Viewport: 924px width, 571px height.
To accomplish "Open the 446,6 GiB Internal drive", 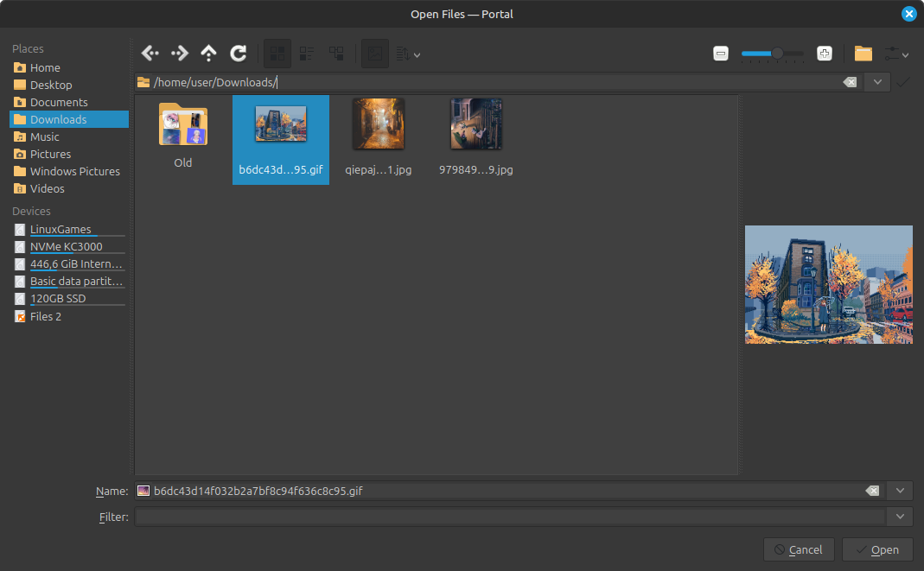I will click(69, 264).
